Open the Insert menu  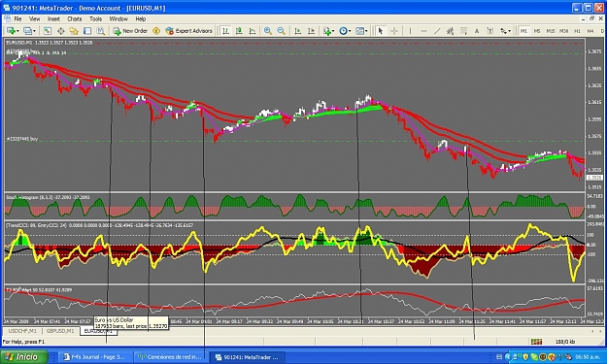click(53, 19)
